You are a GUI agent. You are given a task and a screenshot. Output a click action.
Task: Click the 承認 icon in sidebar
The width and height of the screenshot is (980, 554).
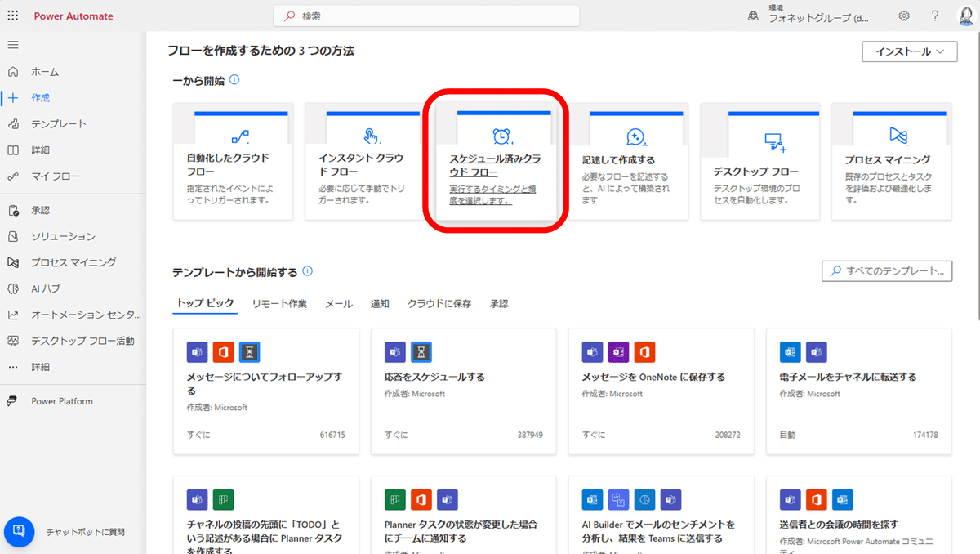point(13,211)
